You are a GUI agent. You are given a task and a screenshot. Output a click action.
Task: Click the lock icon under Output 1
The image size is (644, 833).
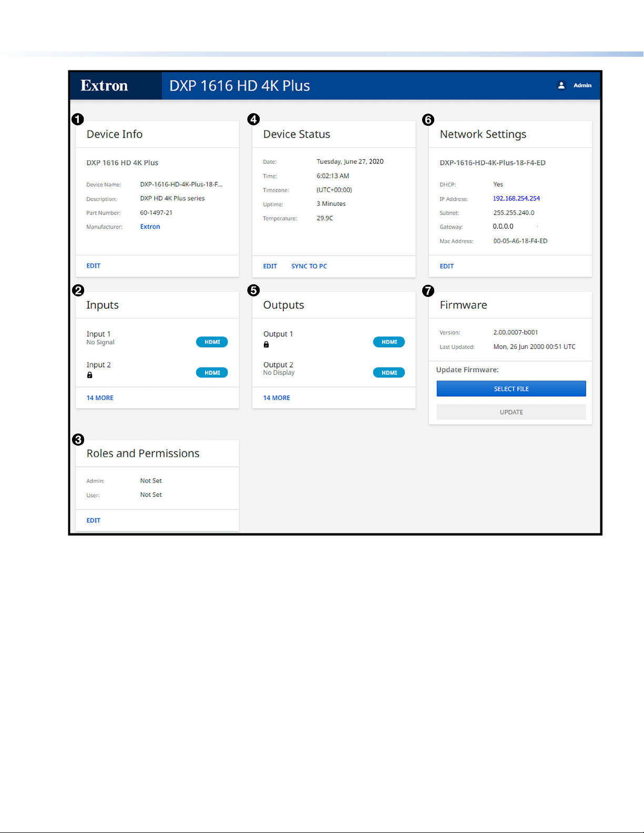tap(267, 345)
